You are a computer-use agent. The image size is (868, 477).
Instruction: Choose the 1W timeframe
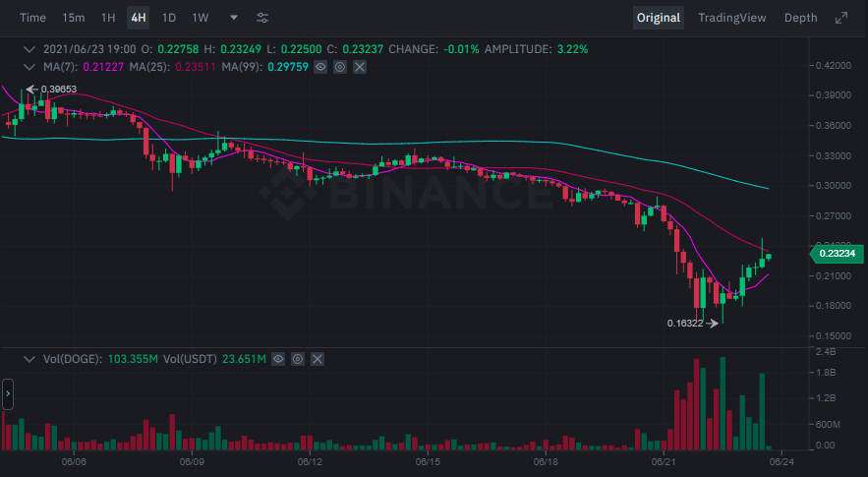click(201, 18)
